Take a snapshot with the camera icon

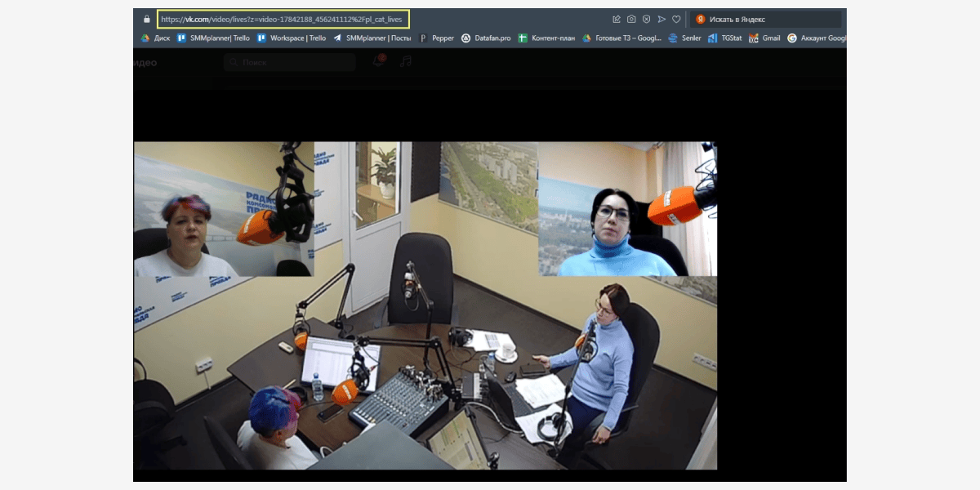(631, 19)
